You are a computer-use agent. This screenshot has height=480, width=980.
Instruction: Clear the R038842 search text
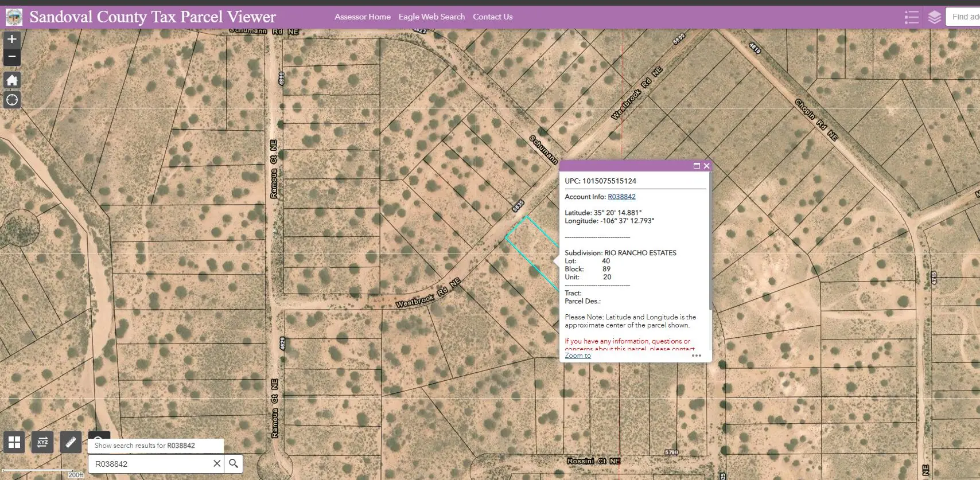pos(217,463)
